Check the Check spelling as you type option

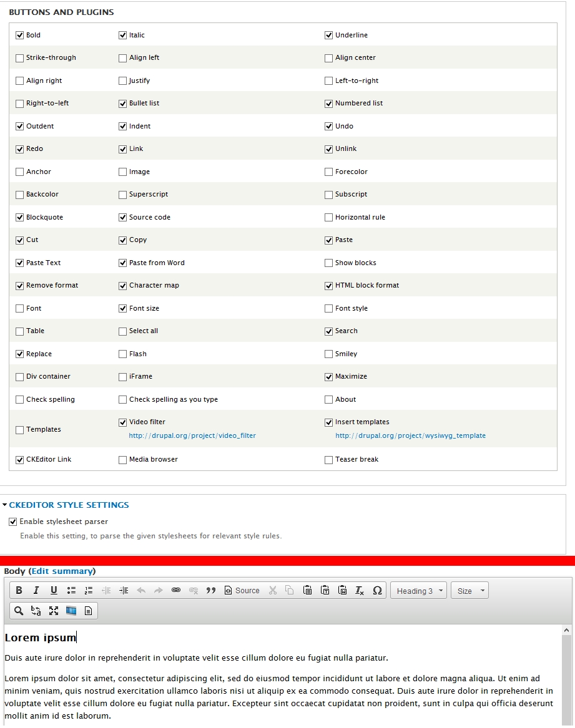tap(122, 399)
